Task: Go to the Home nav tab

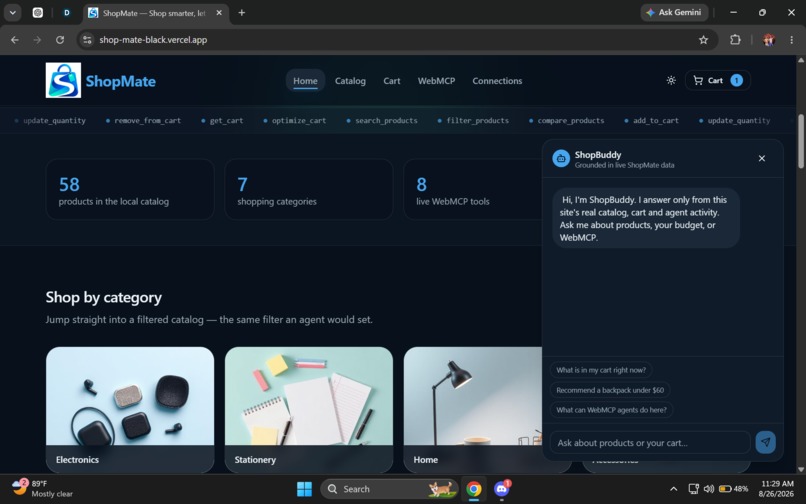Action: coord(305,81)
